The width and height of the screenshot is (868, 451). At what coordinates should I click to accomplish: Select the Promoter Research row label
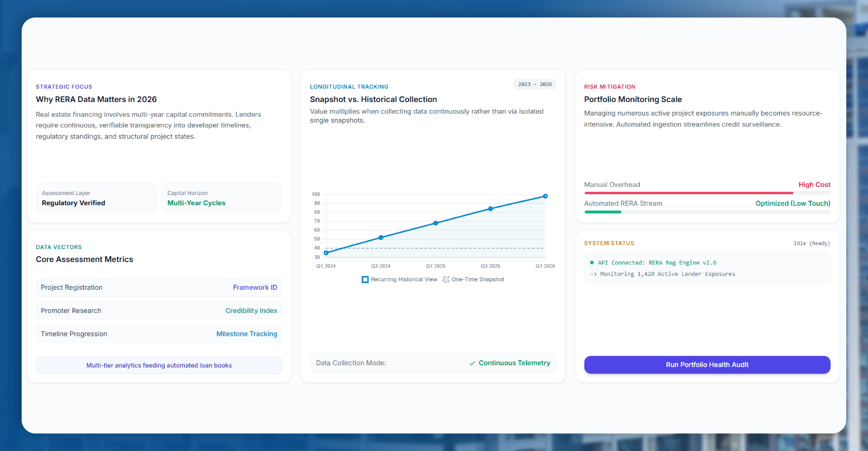(71, 311)
